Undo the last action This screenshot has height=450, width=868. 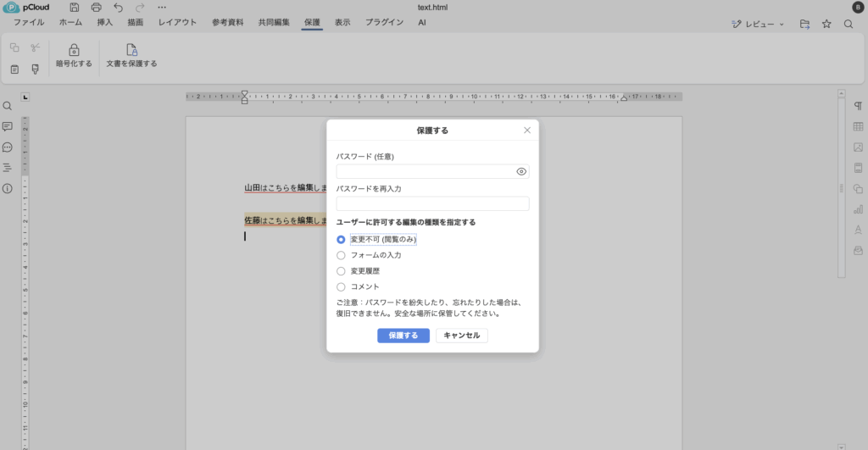[118, 7]
